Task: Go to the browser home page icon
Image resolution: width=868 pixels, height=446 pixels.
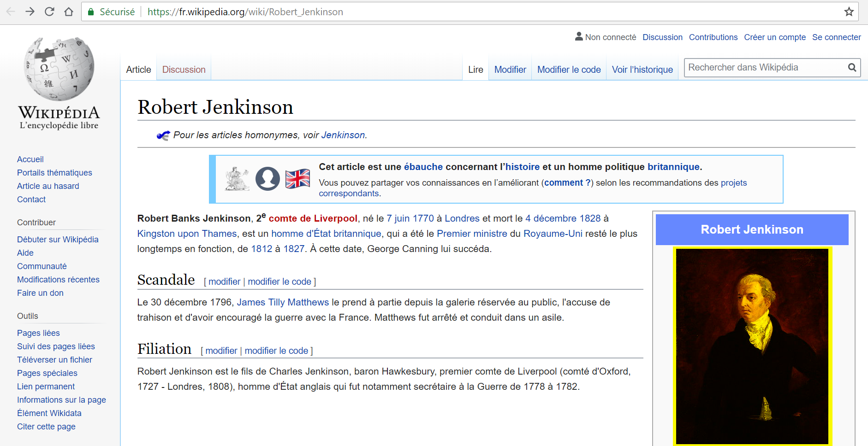Action: pos(69,12)
